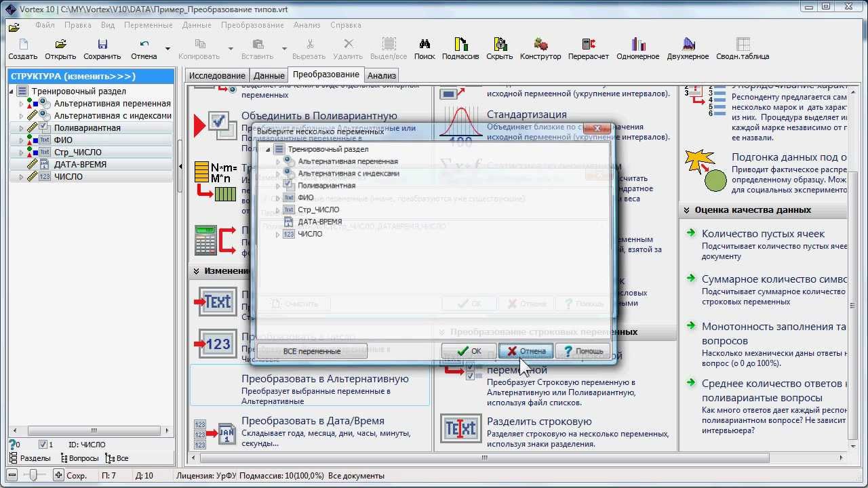Show Все tree view in sidebar
The image size is (868, 488).
(x=117, y=459)
